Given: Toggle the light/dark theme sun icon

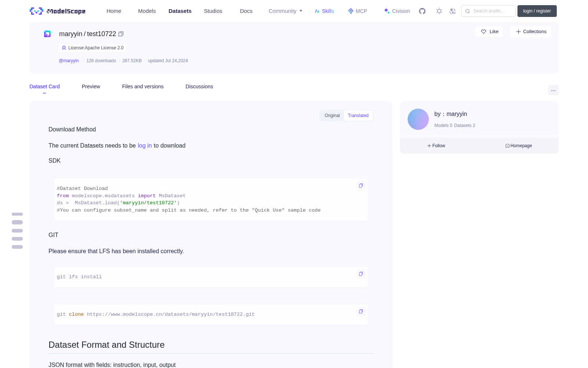Looking at the screenshot, I should point(439,11).
